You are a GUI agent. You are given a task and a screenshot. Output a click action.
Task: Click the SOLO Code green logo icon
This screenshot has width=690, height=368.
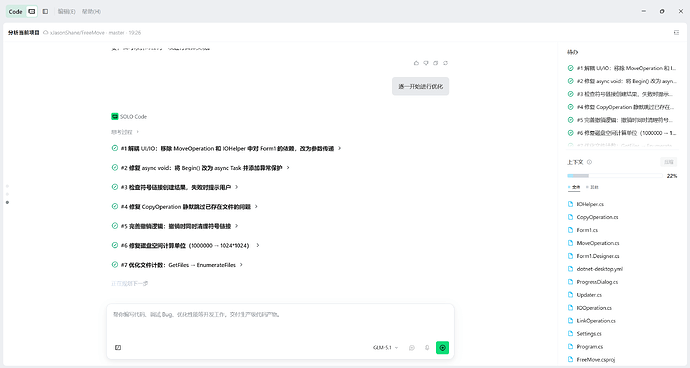[x=115, y=117]
